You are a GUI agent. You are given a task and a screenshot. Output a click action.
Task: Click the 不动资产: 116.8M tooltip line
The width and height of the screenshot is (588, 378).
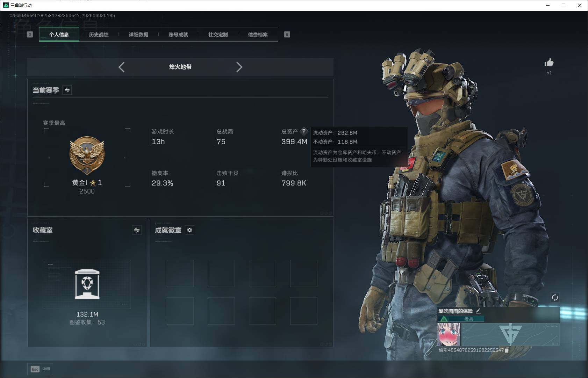click(x=335, y=141)
